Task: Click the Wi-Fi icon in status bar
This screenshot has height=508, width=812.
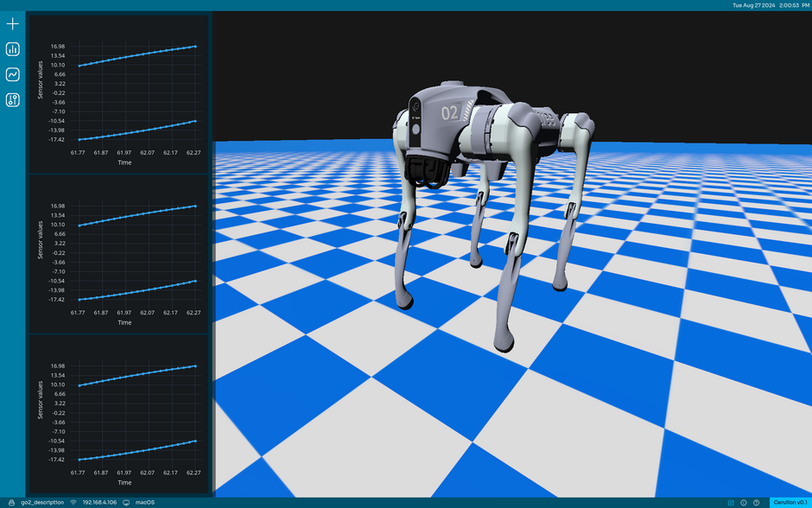Action: click(73, 502)
